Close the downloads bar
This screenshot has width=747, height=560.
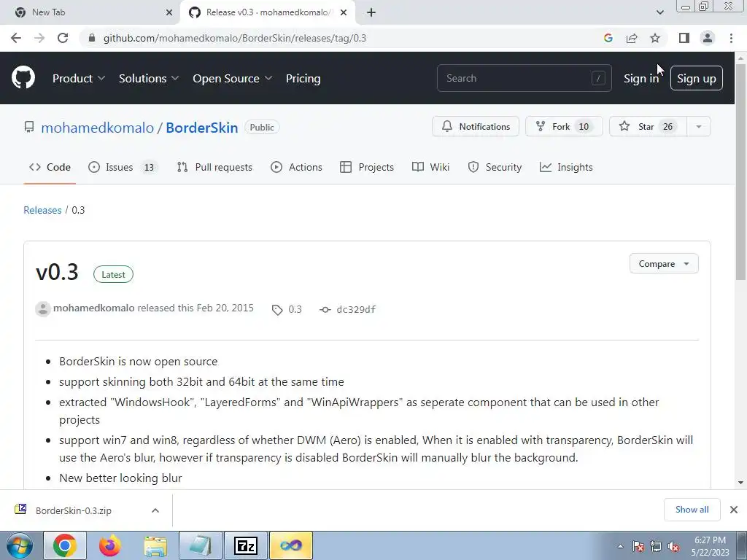tap(734, 510)
